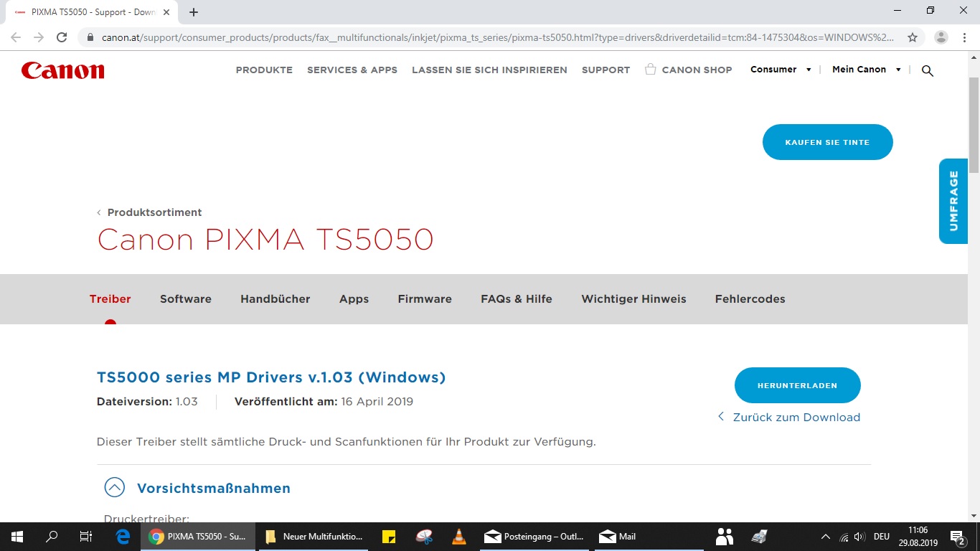Open the UMFRAGE side tab
The width and height of the screenshot is (980, 551).
click(x=953, y=201)
